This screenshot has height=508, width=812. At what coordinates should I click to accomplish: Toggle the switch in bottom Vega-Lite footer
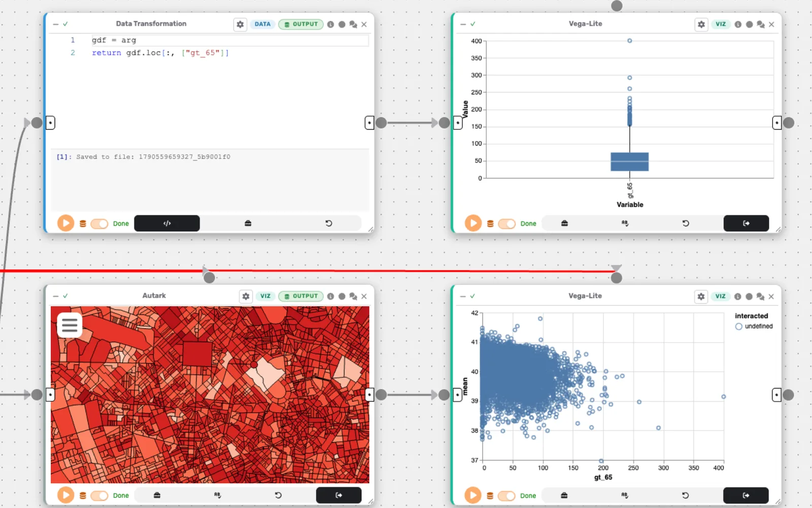tap(506, 496)
